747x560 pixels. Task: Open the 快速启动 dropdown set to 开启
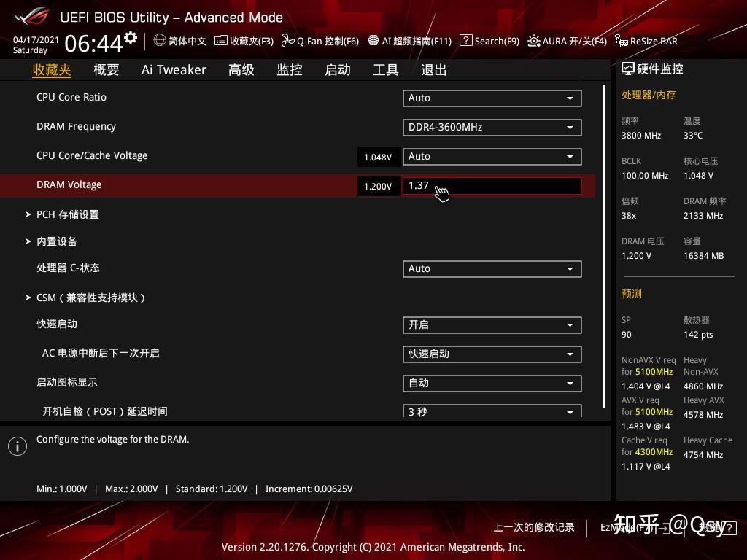point(492,324)
